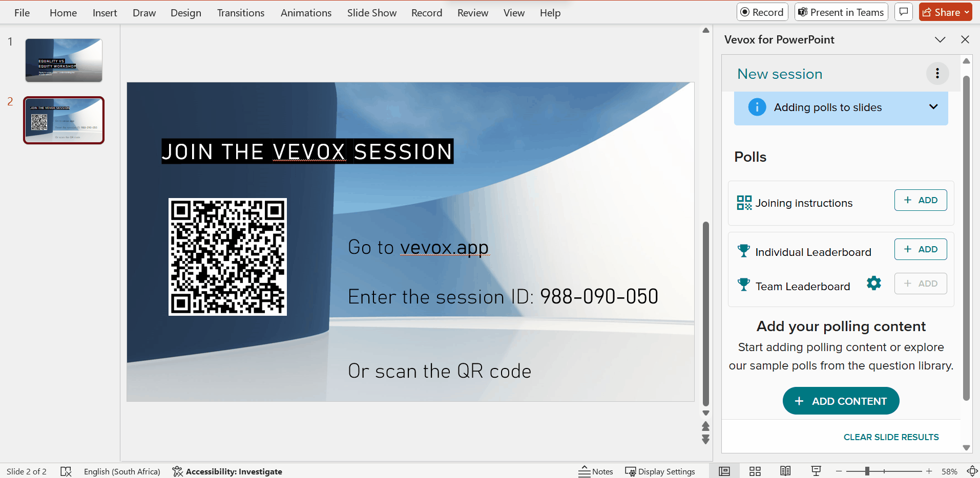The height and width of the screenshot is (478, 980).
Task: Click the slide title JOIN THE VEVOX SESSION
Action: 307,151
